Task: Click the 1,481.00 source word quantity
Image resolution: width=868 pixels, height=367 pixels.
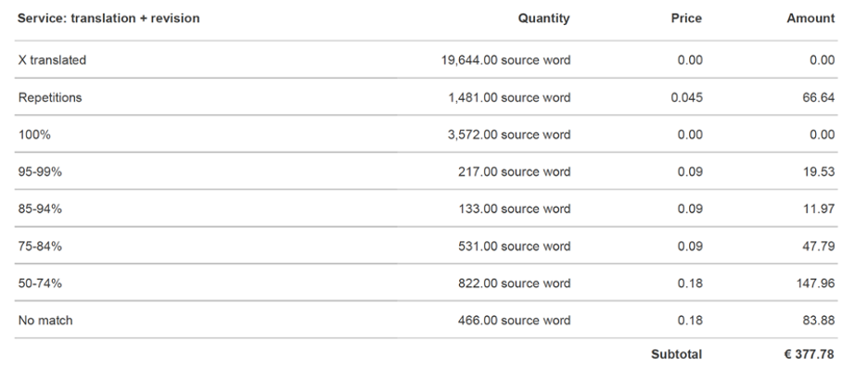Action: (x=509, y=97)
